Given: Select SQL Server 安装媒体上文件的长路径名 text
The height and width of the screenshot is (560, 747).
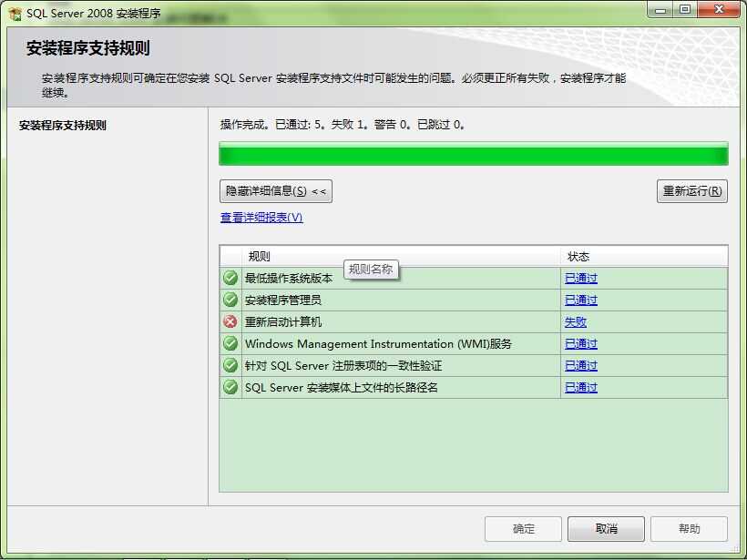Looking at the screenshot, I should (341, 388).
